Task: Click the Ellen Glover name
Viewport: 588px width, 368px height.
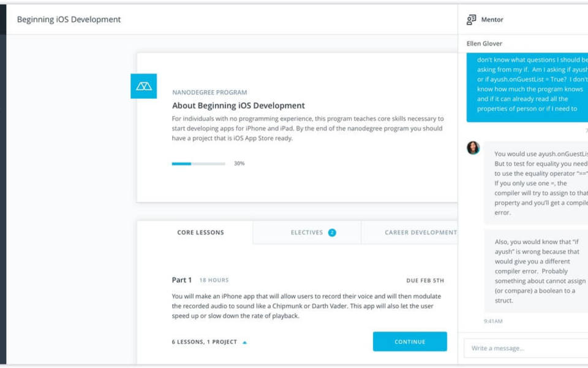Action: coord(484,44)
